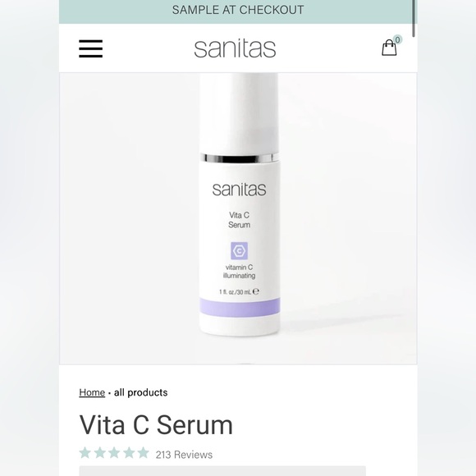Click the cart item count badge

(x=397, y=39)
